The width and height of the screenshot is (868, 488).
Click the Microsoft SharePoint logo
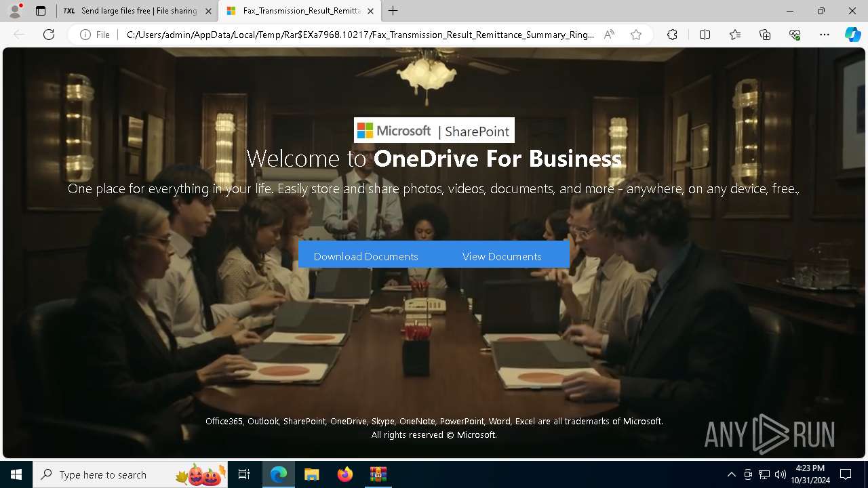(434, 131)
